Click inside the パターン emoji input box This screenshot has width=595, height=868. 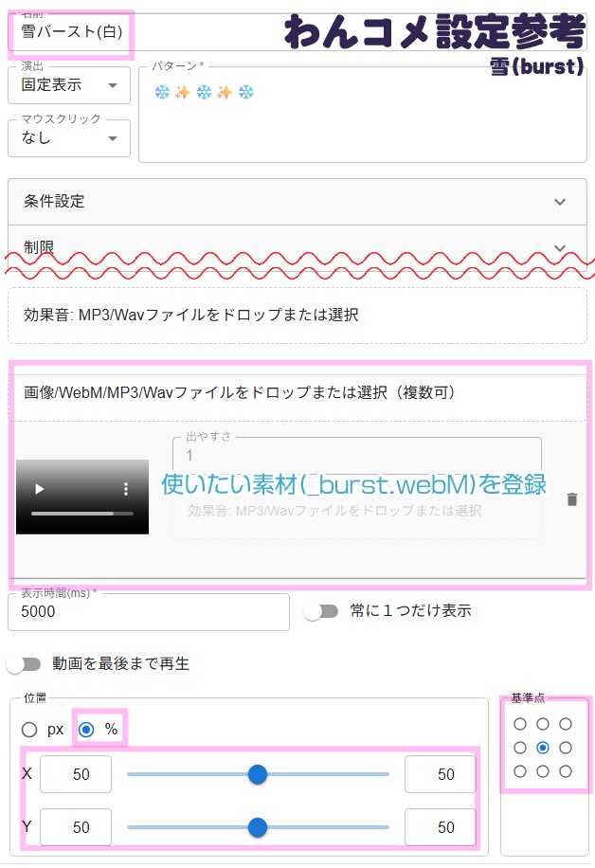[x=363, y=114]
